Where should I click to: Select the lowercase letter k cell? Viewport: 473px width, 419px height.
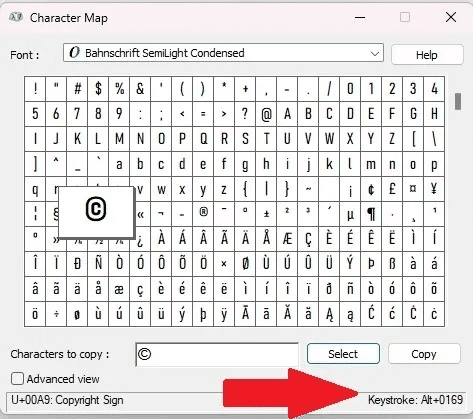click(329, 164)
